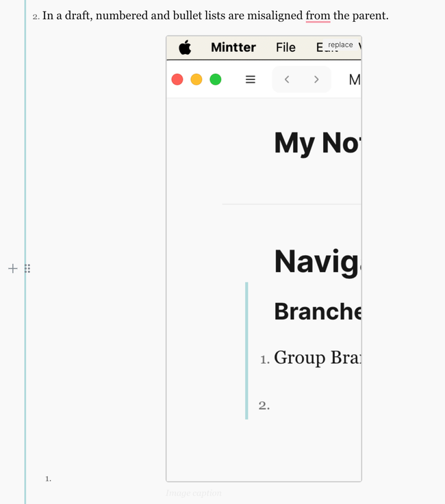This screenshot has height=504, width=445.
Task: Click the Apple logo in the embedded screenshot
Action: [x=185, y=47]
